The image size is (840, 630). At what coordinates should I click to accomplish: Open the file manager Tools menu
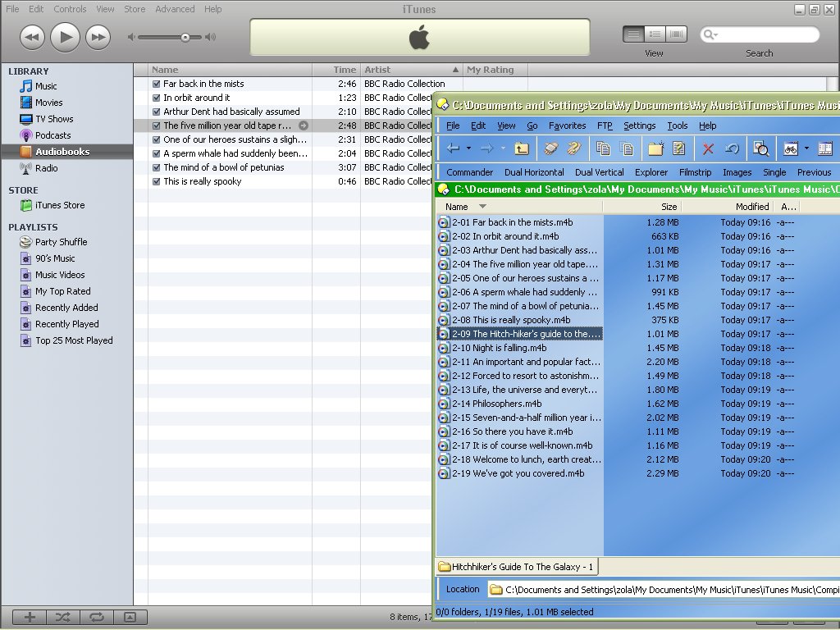(677, 126)
